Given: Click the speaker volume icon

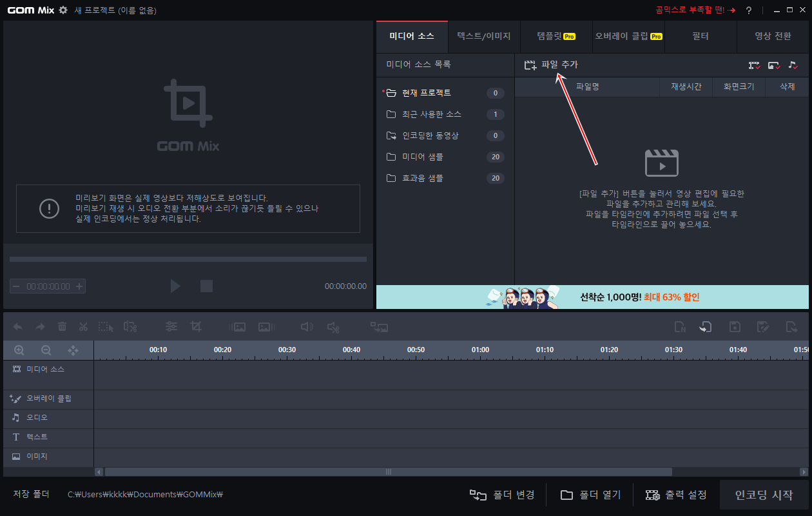Looking at the screenshot, I should coord(307,327).
